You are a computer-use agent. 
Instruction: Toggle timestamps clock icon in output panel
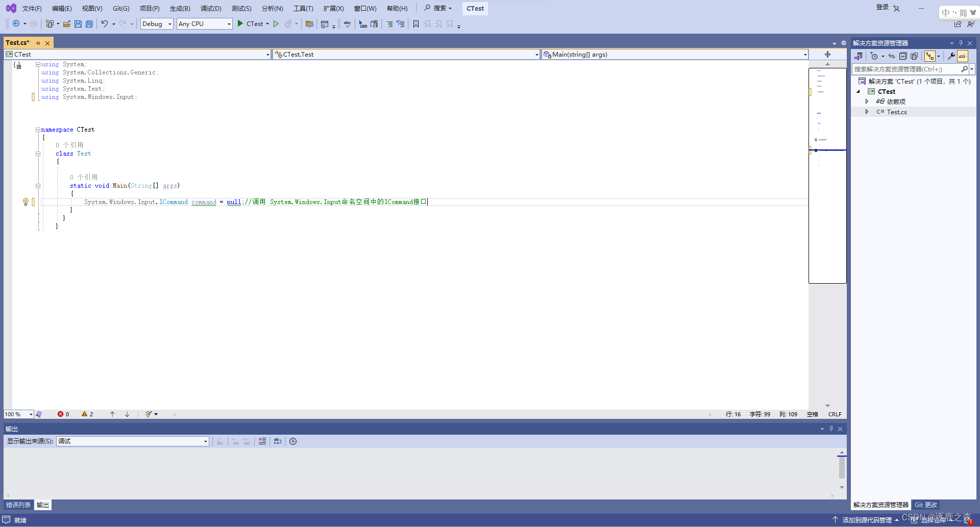293,441
